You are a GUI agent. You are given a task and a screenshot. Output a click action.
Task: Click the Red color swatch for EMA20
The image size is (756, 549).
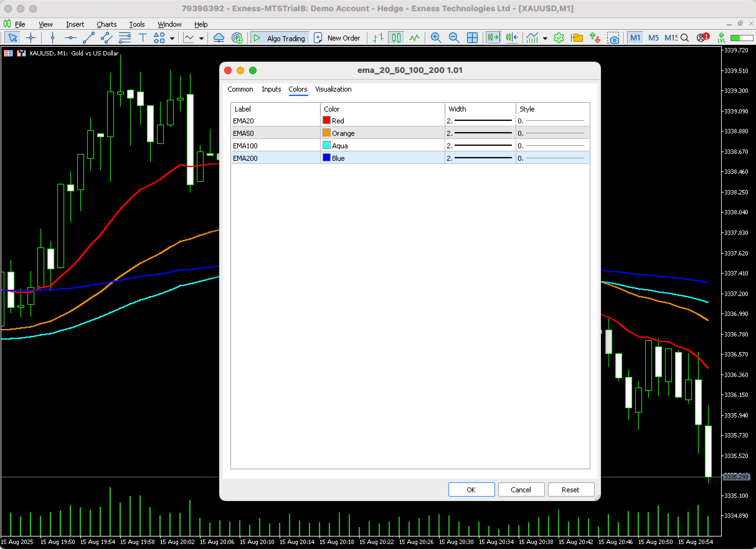point(326,121)
